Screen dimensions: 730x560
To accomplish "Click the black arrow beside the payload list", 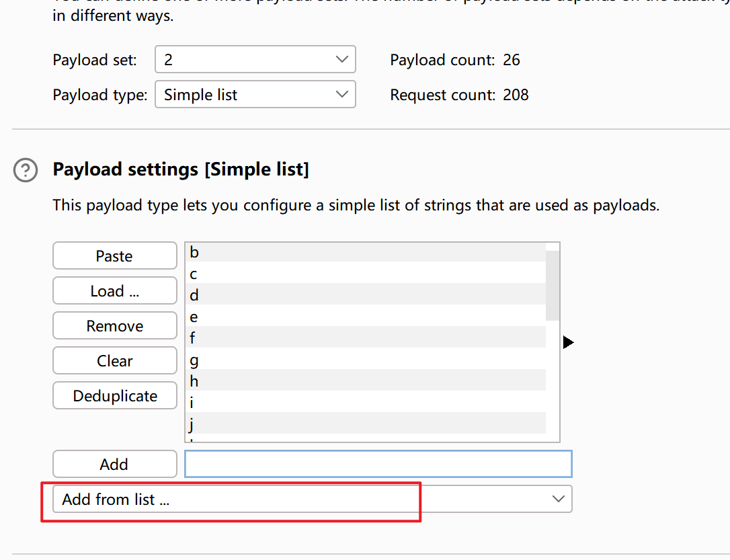I will pos(568,343).
